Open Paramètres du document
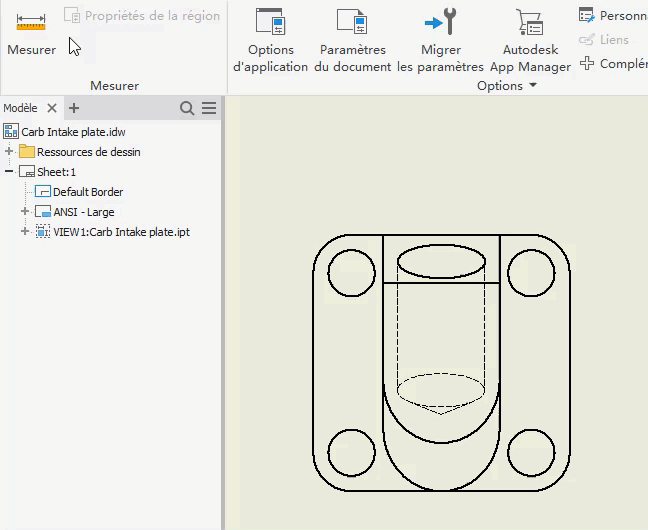 coord(352,22)
